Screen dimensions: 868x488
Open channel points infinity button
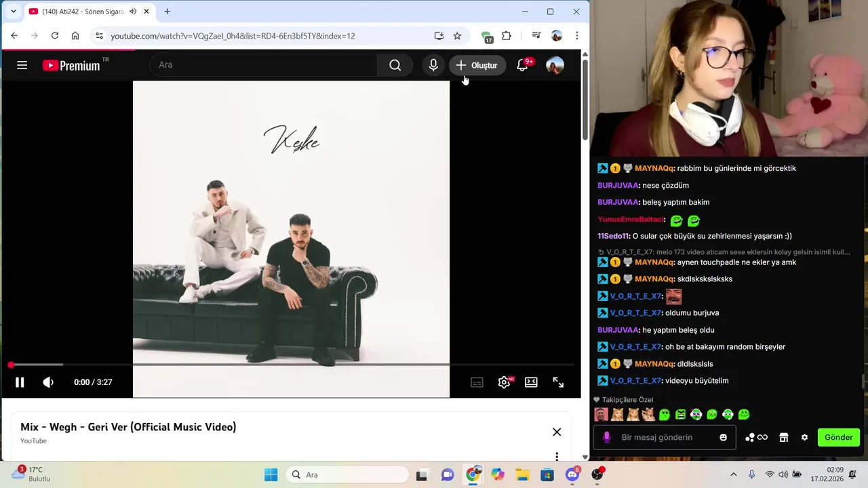click(x=756, y=438)
